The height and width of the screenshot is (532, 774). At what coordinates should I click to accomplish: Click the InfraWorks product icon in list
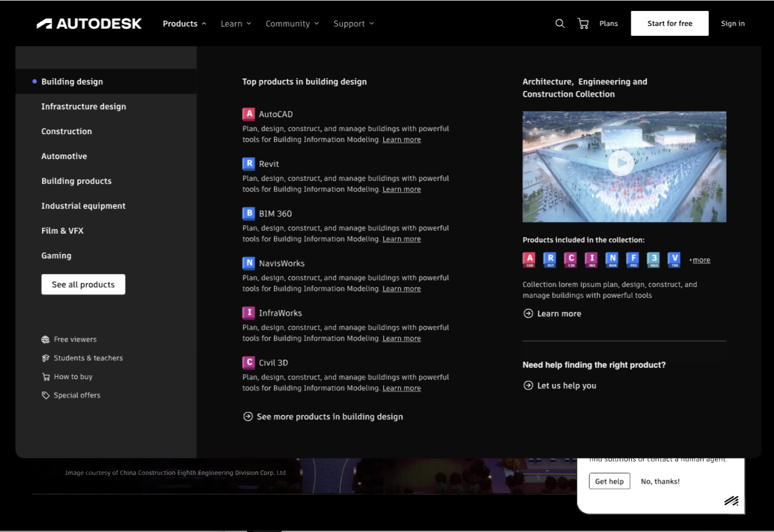tap(248, 313)
